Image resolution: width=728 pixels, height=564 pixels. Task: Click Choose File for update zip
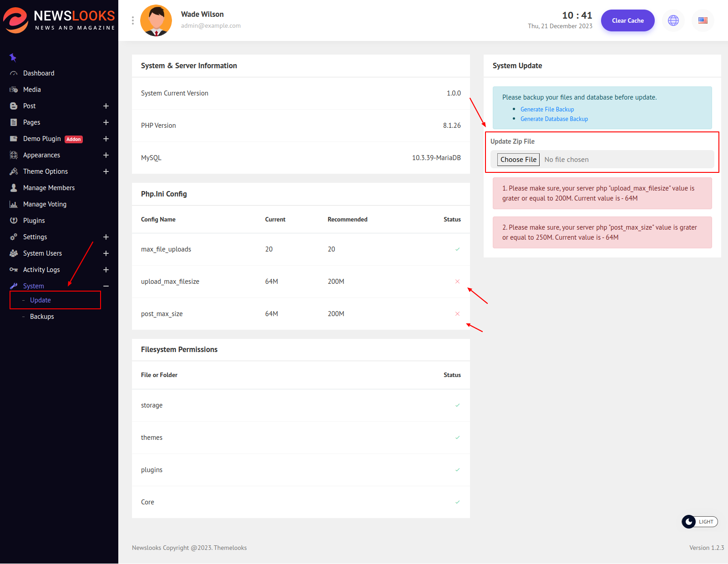[x=518, y=160]
